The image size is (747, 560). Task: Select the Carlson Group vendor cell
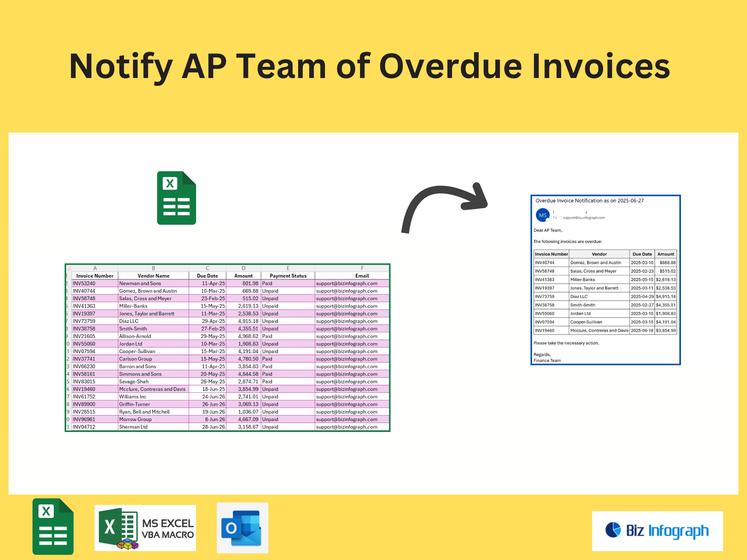pos(153,359)
